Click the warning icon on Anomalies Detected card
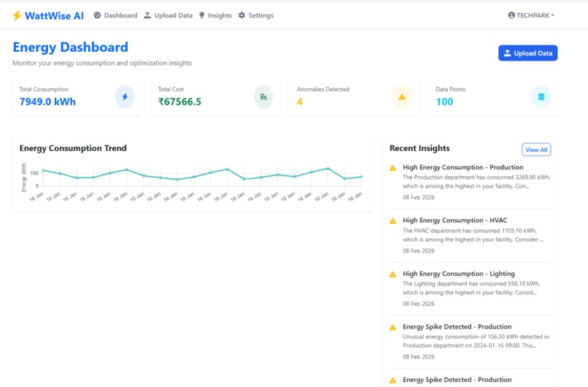 coord(402,97)
